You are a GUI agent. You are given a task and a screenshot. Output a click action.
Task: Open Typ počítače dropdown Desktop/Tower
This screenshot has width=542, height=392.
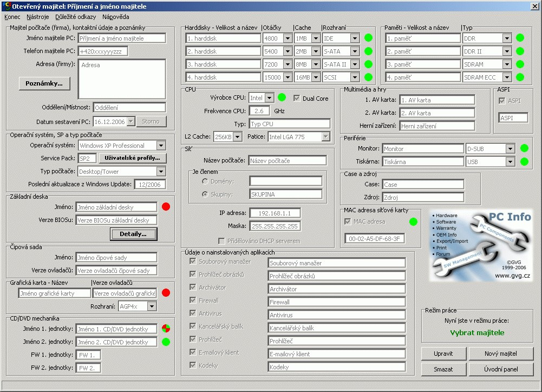pos(161,172)
